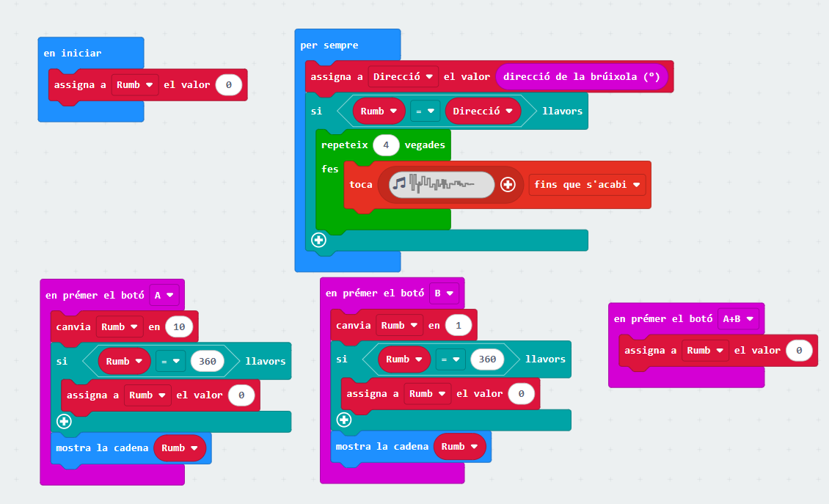This screenshot has height=504, width=829.
Task: Open the button B selector dropdown
Action: click(445, 293)
